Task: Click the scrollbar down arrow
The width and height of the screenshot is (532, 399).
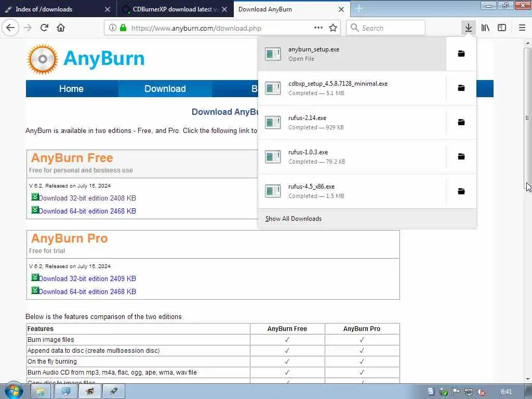Action: (527, 379)
